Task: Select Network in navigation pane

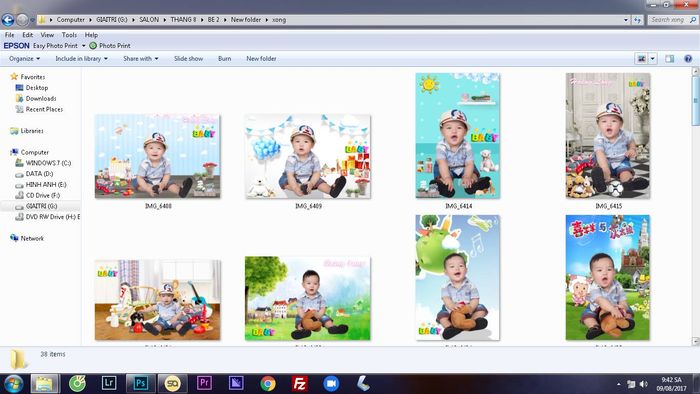Action: [x=32, y=238]
